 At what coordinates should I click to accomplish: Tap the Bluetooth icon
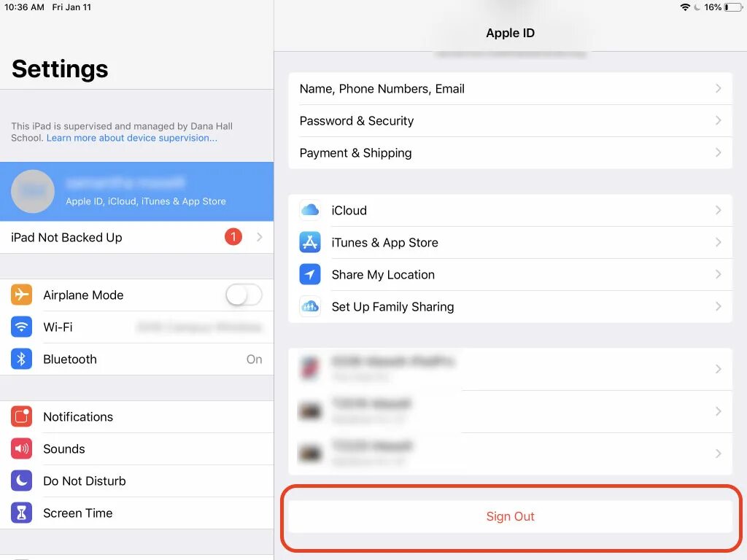(x=21, y=359)
